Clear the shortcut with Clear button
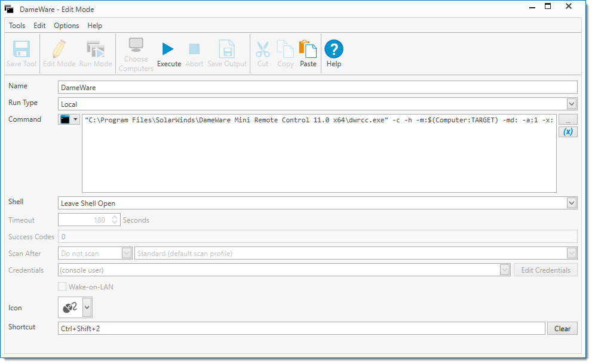 tap(562, 329)
